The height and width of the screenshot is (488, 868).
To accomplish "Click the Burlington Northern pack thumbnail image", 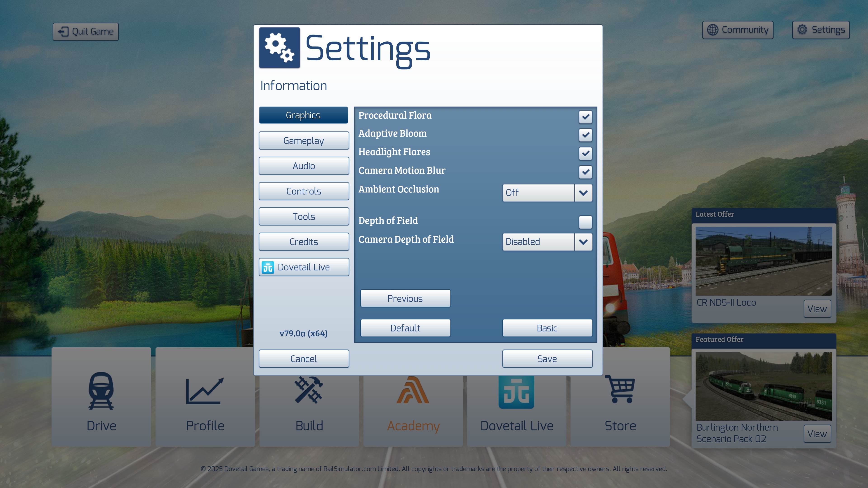I will point(764,386).
